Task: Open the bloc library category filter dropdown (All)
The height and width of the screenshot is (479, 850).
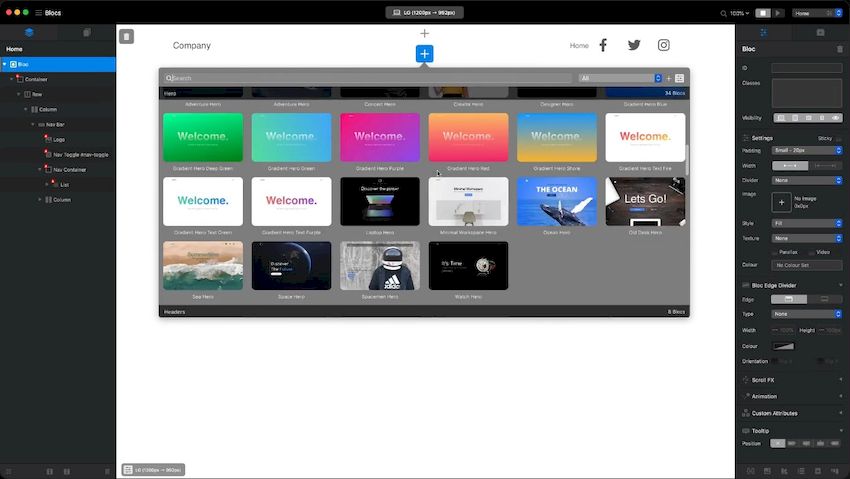Action: point(620,78)
